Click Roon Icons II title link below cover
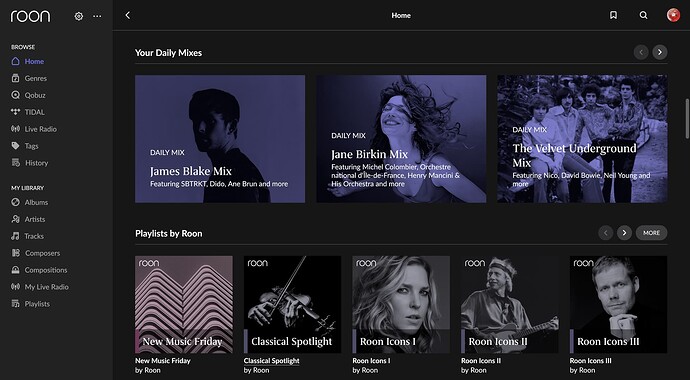690x380 pixels. [x=481, y=361]
